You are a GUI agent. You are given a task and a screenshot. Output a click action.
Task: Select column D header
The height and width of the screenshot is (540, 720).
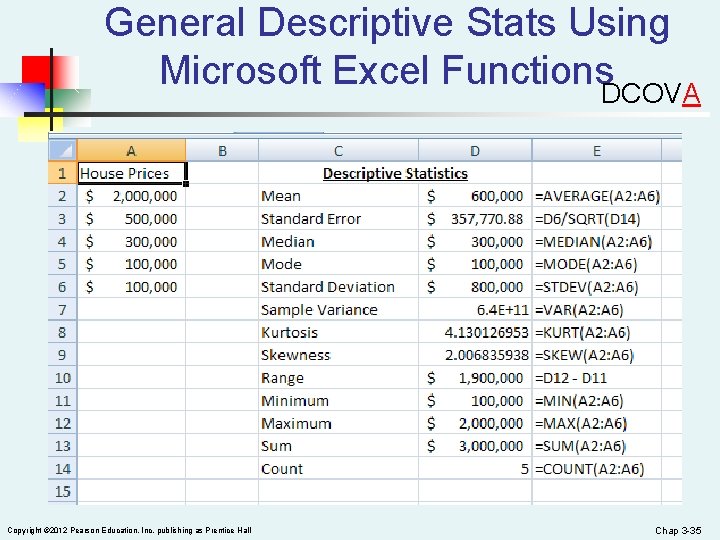click(475, 151)
